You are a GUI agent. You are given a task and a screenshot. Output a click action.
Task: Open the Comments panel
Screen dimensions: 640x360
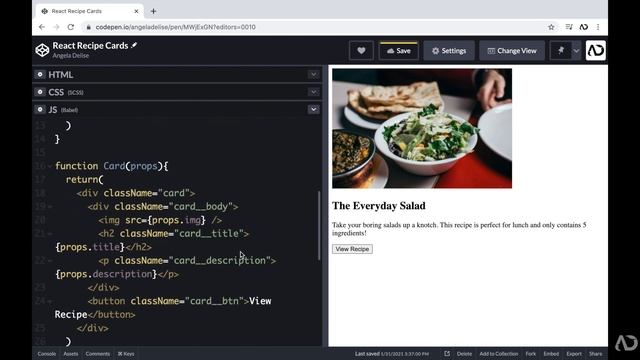(98, 354)
